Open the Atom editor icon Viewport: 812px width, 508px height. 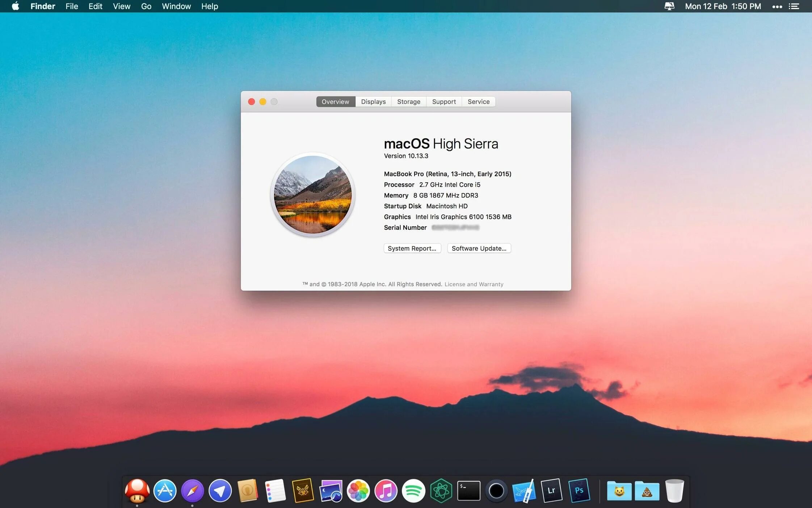click(441, 491)
